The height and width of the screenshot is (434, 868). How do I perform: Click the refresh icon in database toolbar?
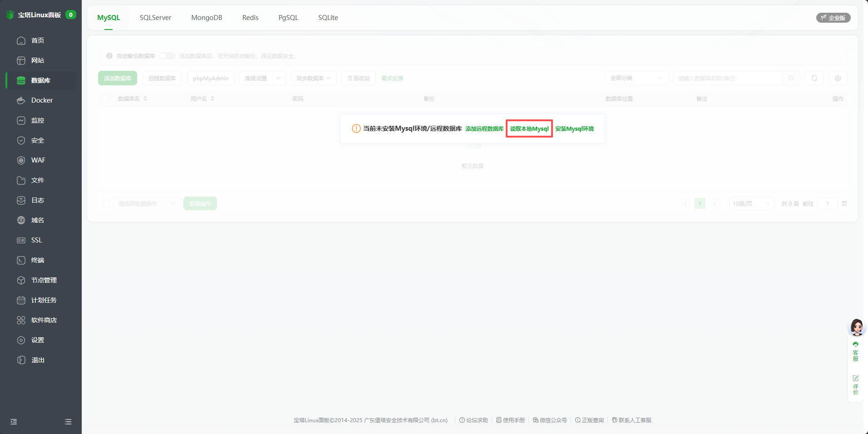point(814,78)
